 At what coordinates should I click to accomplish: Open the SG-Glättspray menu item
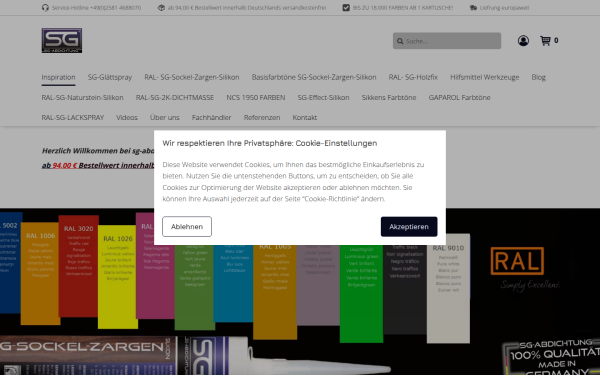pos(110,77)
